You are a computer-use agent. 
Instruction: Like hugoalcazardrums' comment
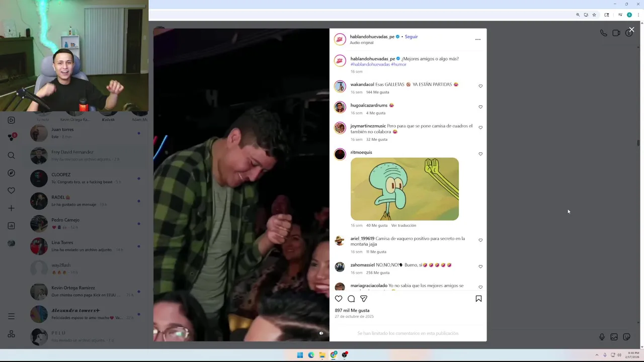pyautogui.click(x=480, y=107)
